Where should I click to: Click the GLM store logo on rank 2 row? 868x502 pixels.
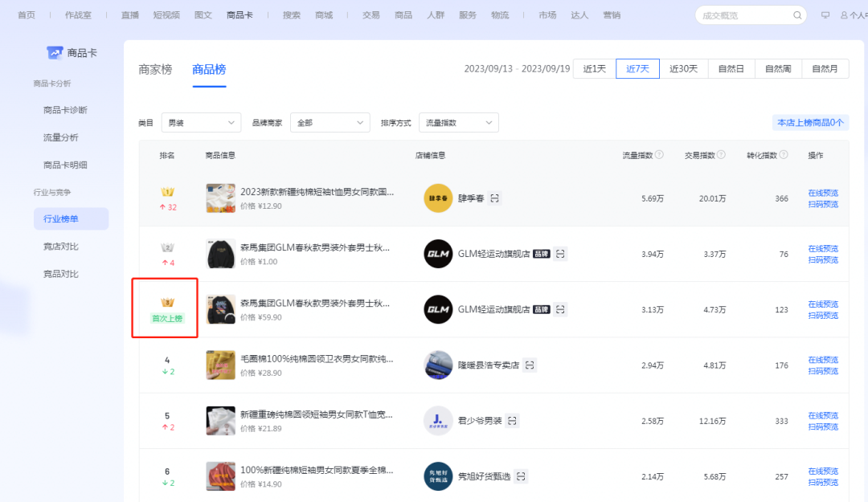[x=438, y=253]
